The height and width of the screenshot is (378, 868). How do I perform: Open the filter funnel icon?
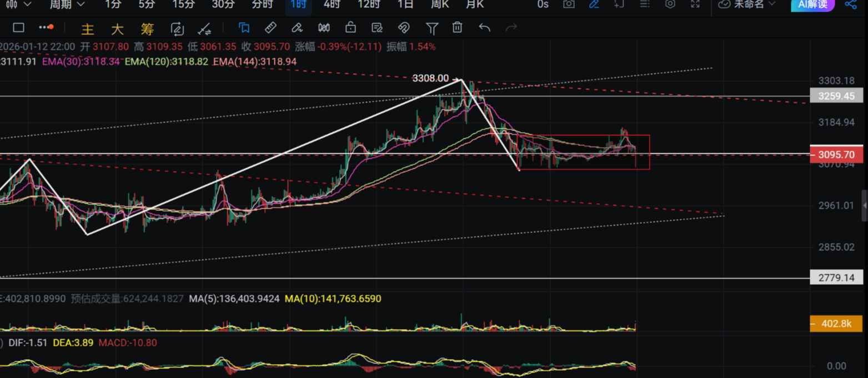[432, 28]
